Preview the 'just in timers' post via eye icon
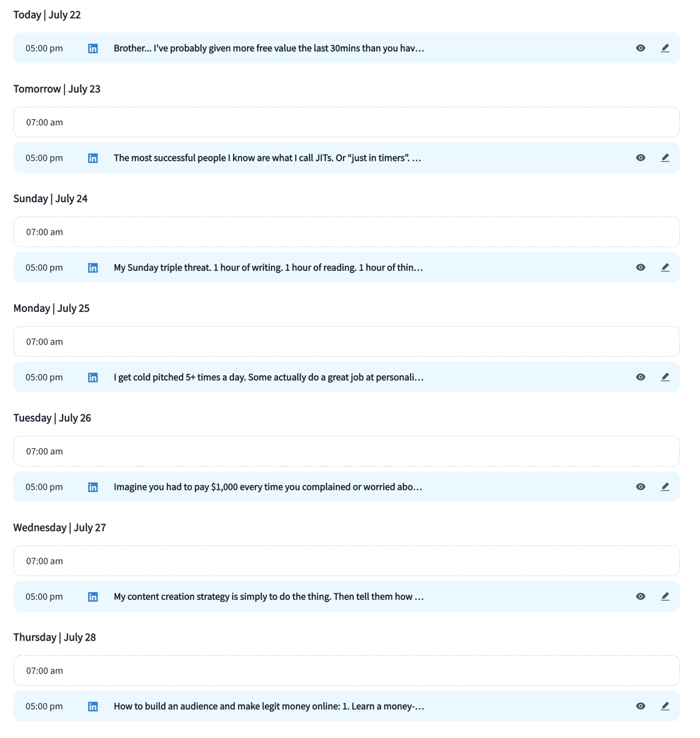The width and height of the screenshot is (700, 738). pos(641,158)
